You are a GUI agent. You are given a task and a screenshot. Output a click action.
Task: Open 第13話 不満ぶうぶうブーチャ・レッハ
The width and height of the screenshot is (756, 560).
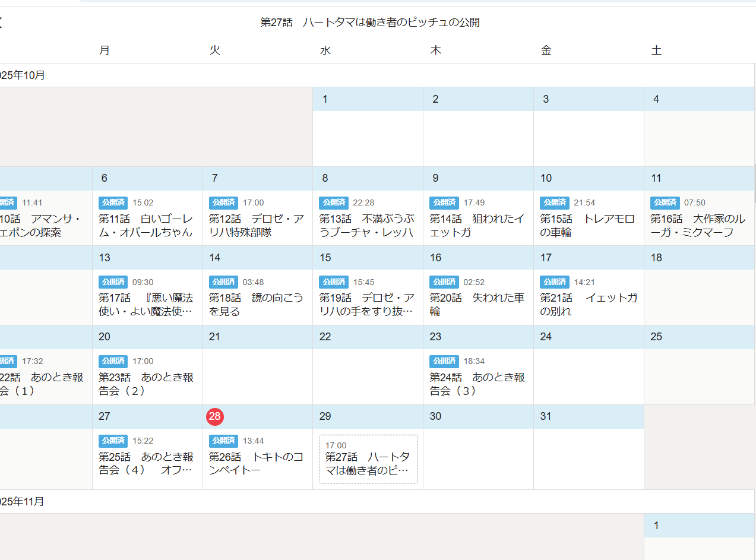pos(367,226)
